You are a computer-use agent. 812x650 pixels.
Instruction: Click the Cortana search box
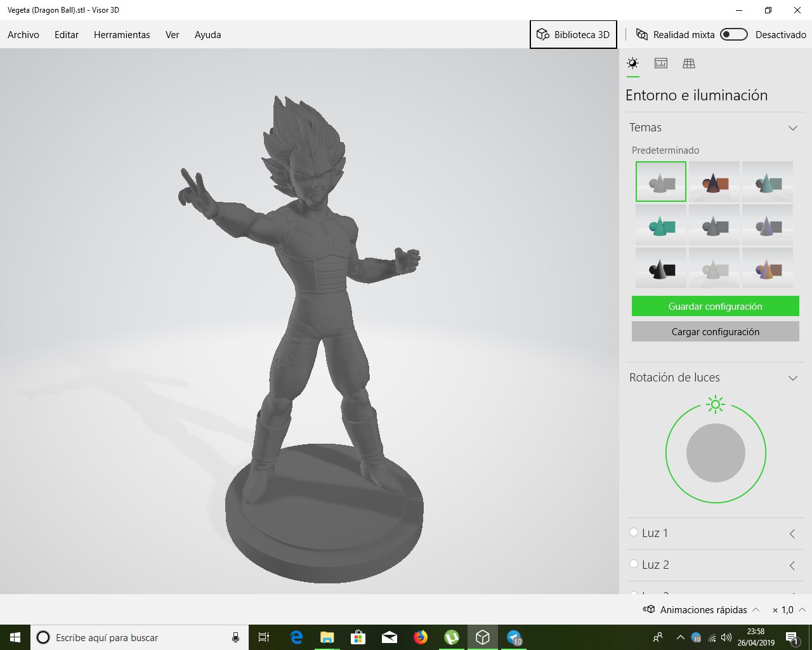(x=139, y=637)
